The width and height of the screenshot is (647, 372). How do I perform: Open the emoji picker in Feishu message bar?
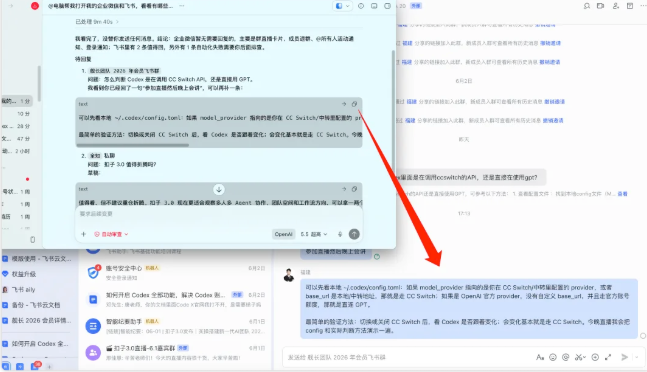[553, 357]
